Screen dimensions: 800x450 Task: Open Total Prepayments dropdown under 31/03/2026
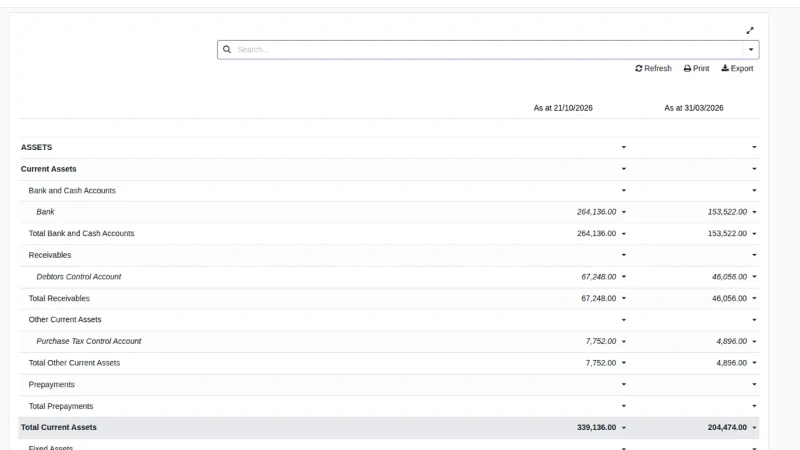(754, 406)
